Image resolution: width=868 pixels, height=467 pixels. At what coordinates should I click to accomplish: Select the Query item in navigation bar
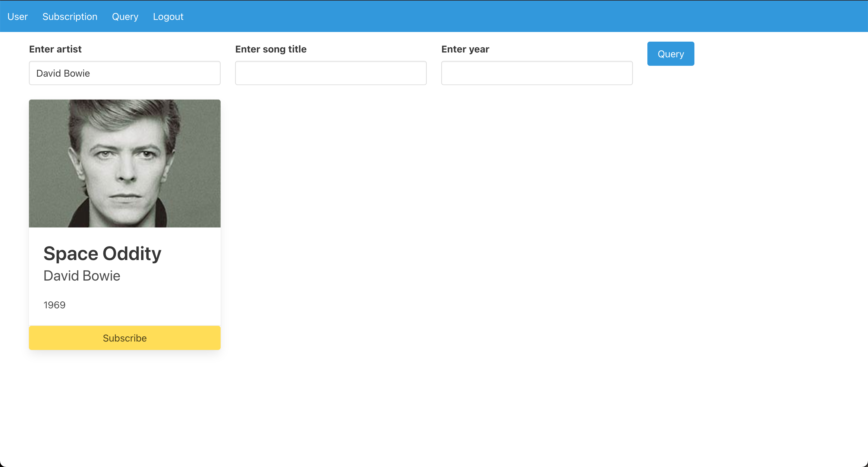(x=125, y=17)
